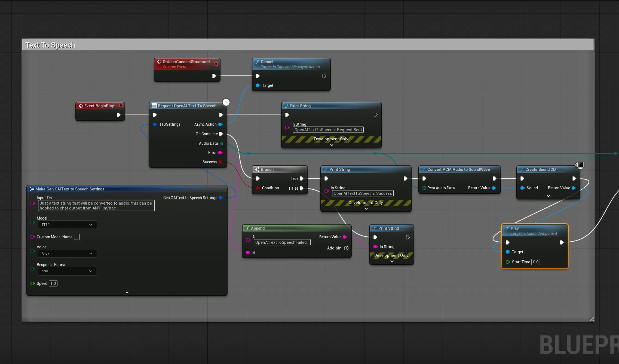Toggle the Custom Model Name checkbox
The height and width of the screenshot is (364, 619).
pos(77,237)
